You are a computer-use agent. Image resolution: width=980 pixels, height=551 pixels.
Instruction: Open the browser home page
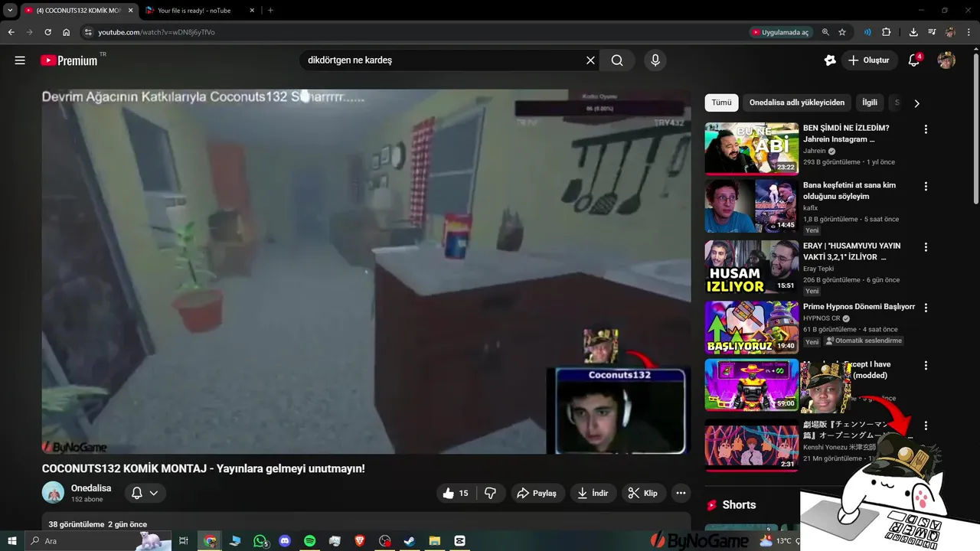pos(67,32)
